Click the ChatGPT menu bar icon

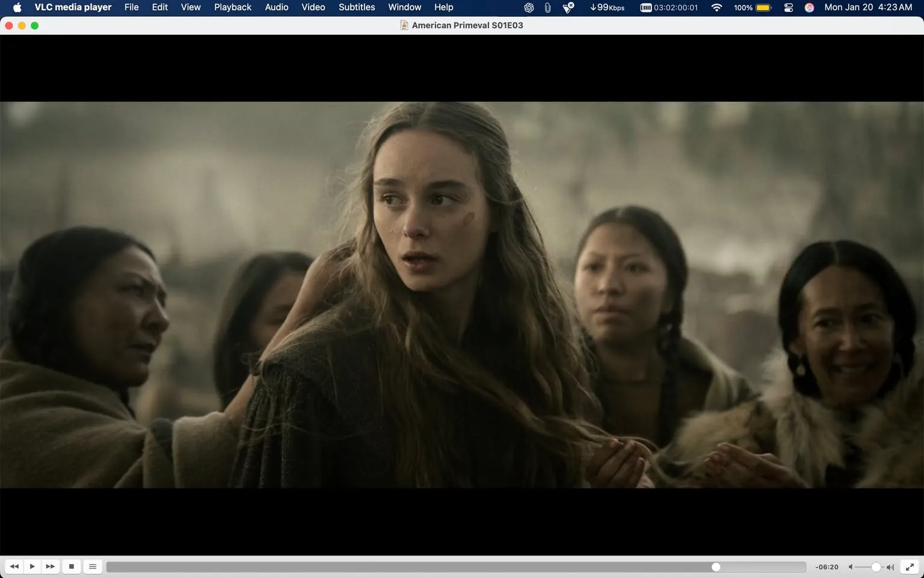(528, 7)
